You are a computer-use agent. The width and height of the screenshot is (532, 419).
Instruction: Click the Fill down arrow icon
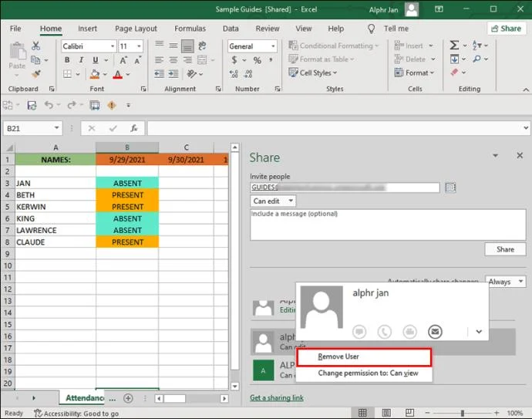454,59
